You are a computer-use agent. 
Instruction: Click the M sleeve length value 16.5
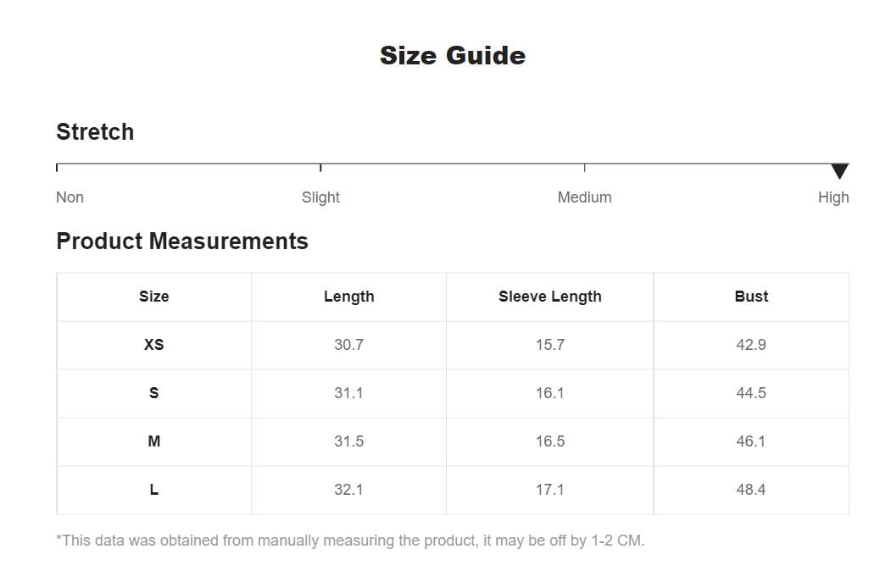click(x=550, y=441)
